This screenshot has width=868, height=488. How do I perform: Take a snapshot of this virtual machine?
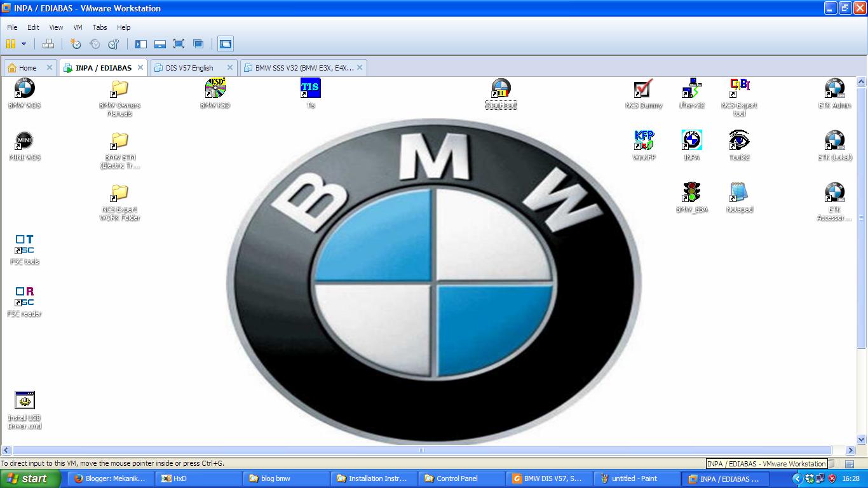point(76,44)
